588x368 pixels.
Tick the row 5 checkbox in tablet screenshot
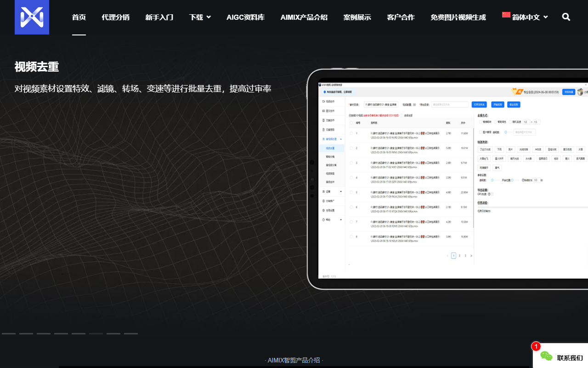pos(351,192)
